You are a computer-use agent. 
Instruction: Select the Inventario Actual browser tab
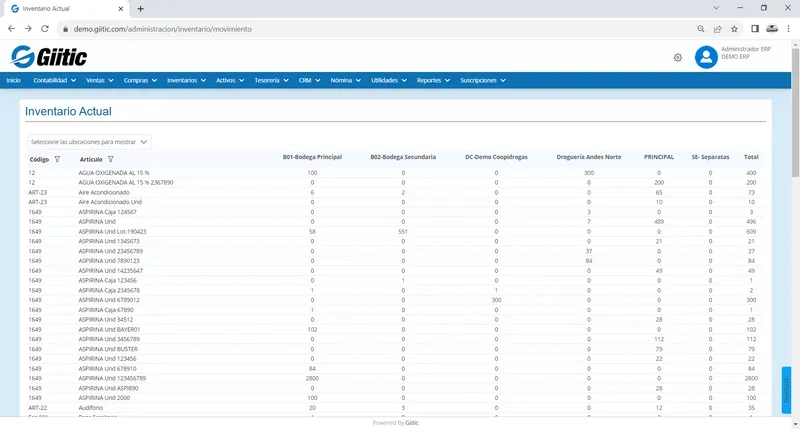coord(65,9)
